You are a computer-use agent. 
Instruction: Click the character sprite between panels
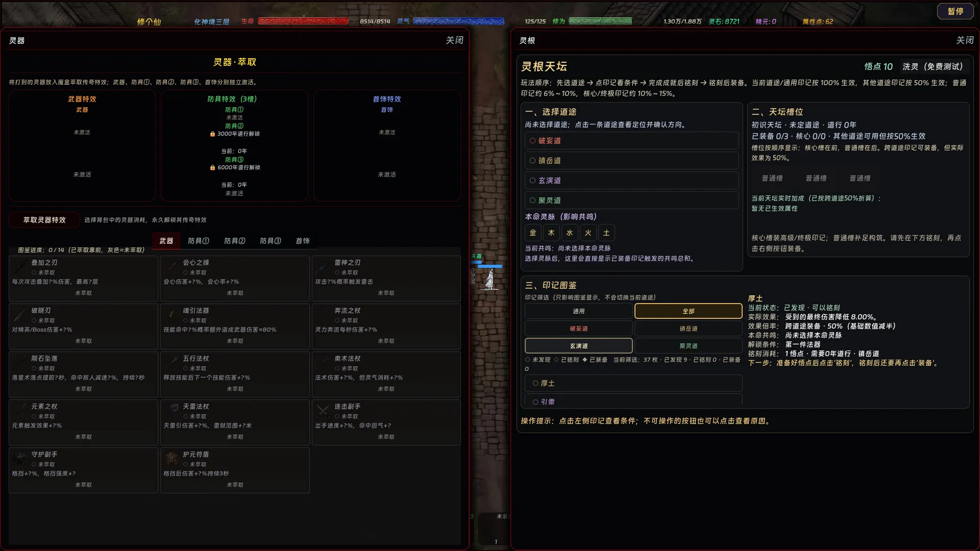coord(489,279)
